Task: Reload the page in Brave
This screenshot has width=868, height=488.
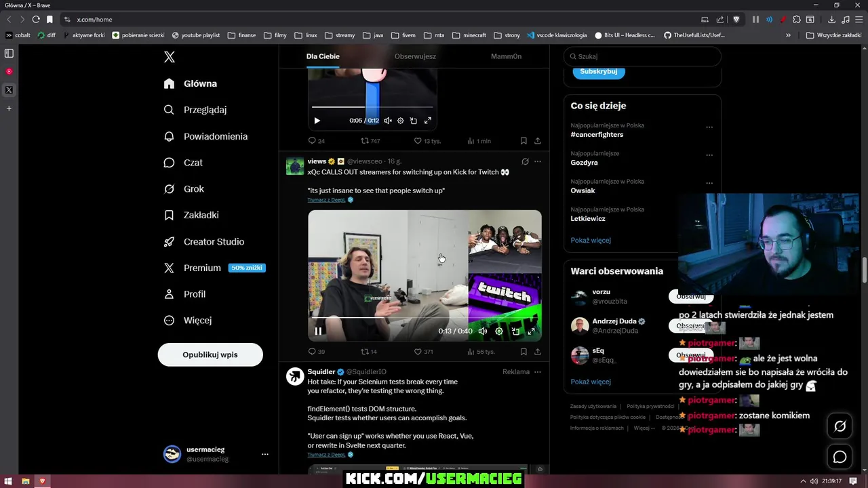Action: (35, 19)
